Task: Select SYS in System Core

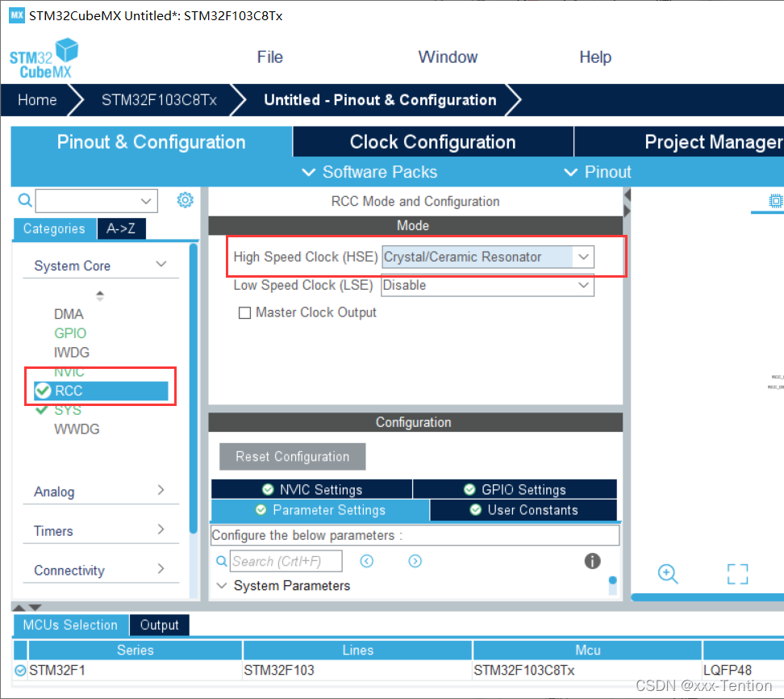Action: point(68,410)
